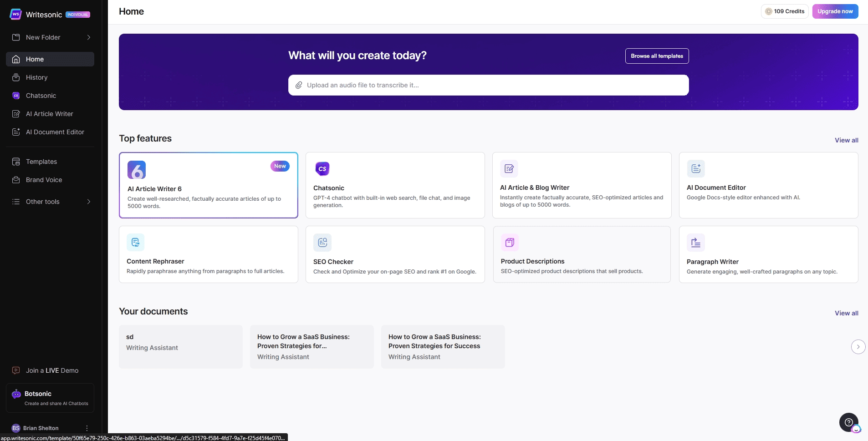Click the Templates sidebar icon

(16, 162)
